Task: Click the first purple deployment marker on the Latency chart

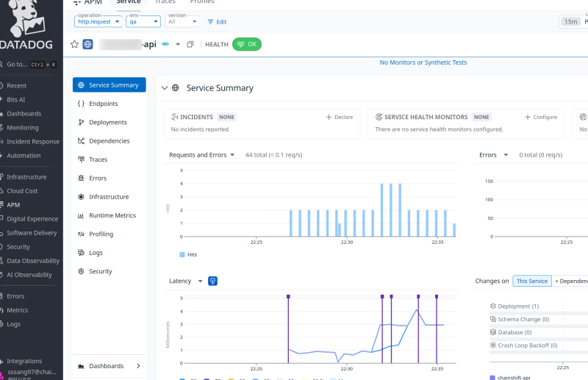Action: click(x=288, y=296)
